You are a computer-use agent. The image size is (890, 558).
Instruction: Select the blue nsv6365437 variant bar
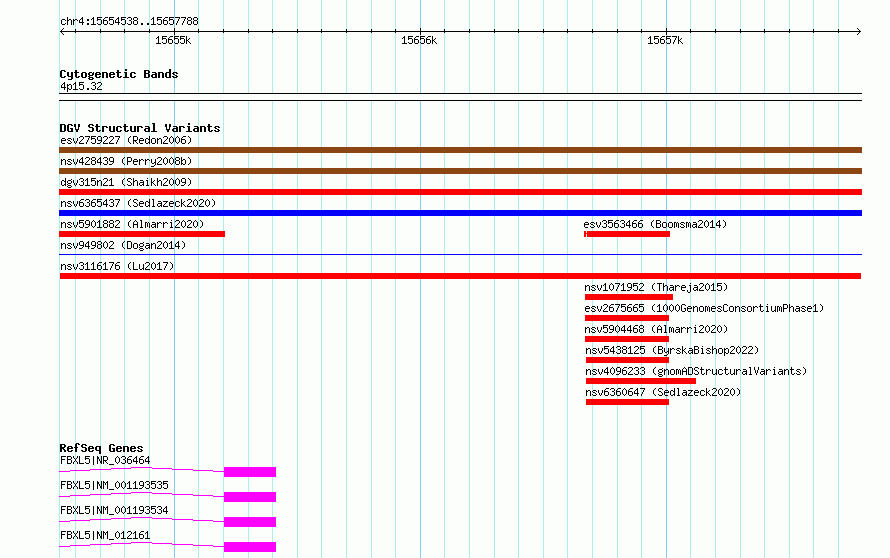460,213
